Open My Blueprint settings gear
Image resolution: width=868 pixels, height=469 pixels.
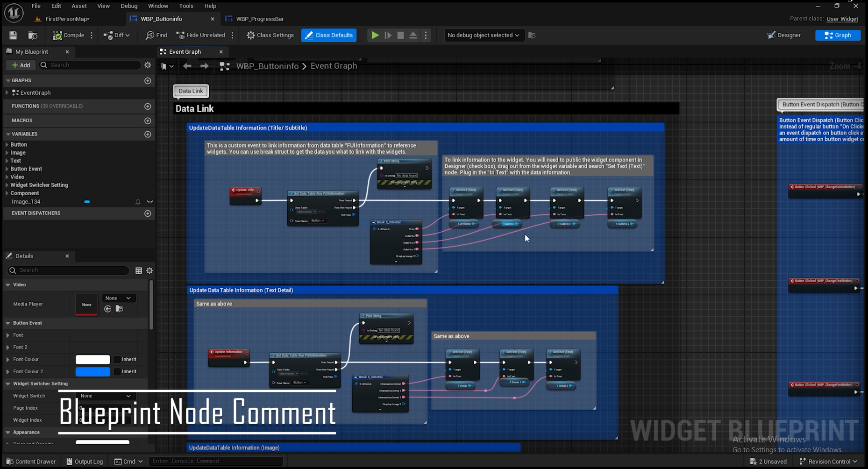pos(148,65)
